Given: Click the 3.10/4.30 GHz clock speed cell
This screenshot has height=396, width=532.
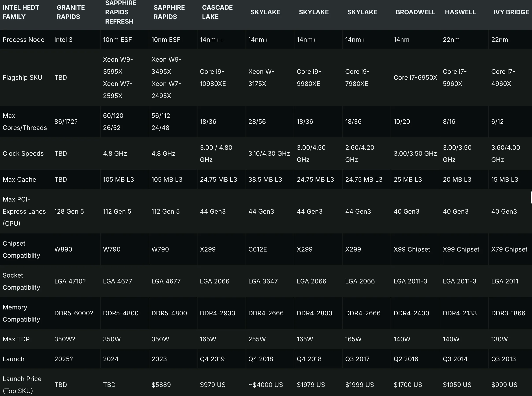Looking at the screenshot, I should pyautogui.click(x=269, y=154).
